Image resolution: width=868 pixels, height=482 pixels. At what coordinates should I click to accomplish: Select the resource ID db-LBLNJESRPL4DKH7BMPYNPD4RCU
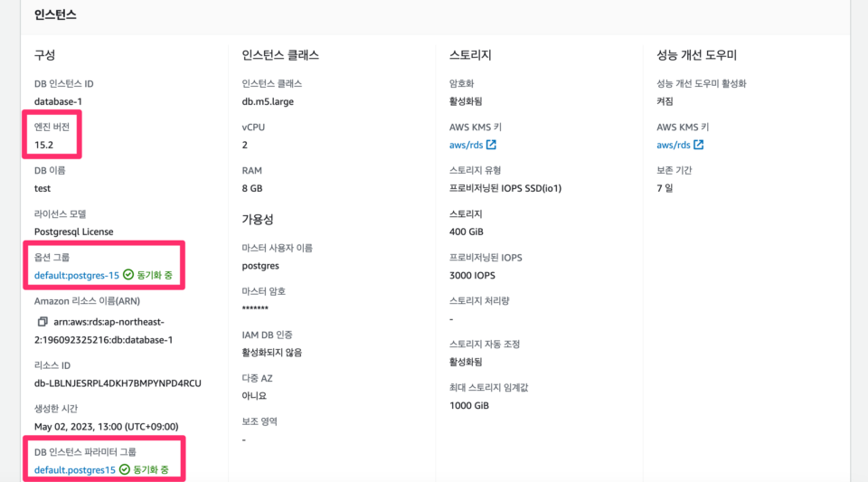click(x=118, y=383)
